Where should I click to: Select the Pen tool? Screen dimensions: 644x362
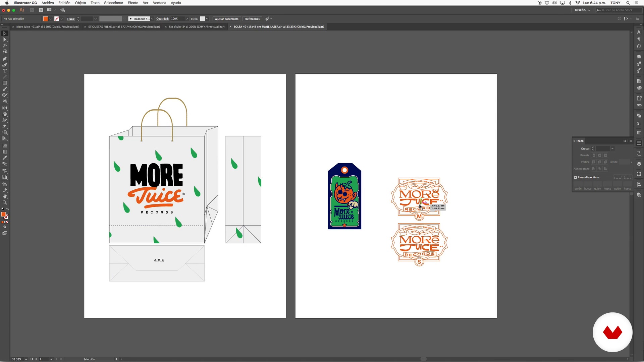[x=5, y=59]
